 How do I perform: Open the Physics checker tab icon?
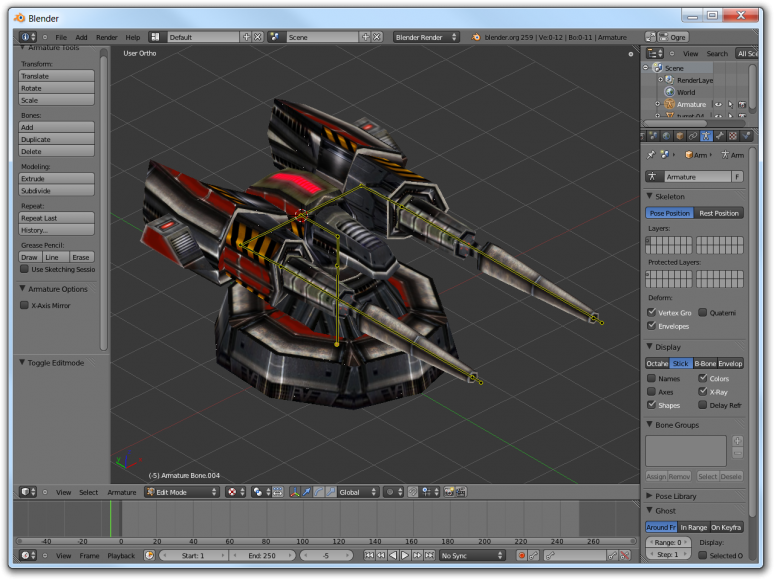pos(734,136)
